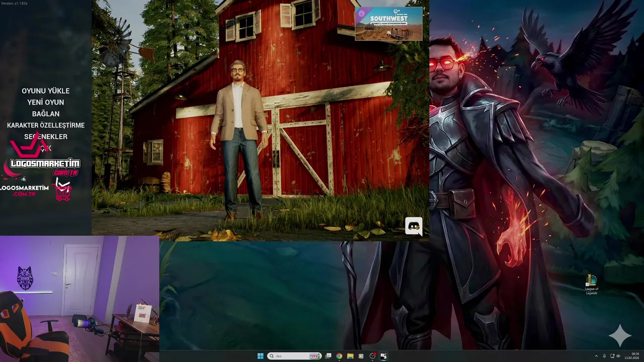Open File Explorer from the taskbar
The image size is (644, 362).
(350, 356)
